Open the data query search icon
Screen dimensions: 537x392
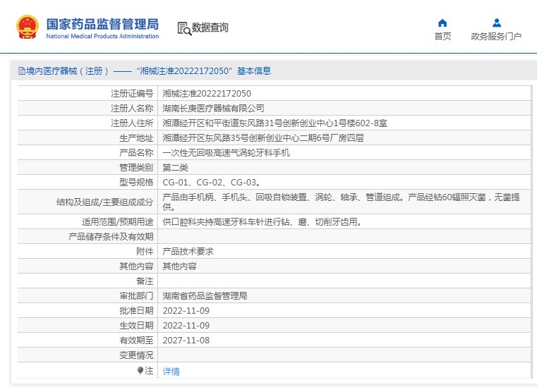click(184, 28)
